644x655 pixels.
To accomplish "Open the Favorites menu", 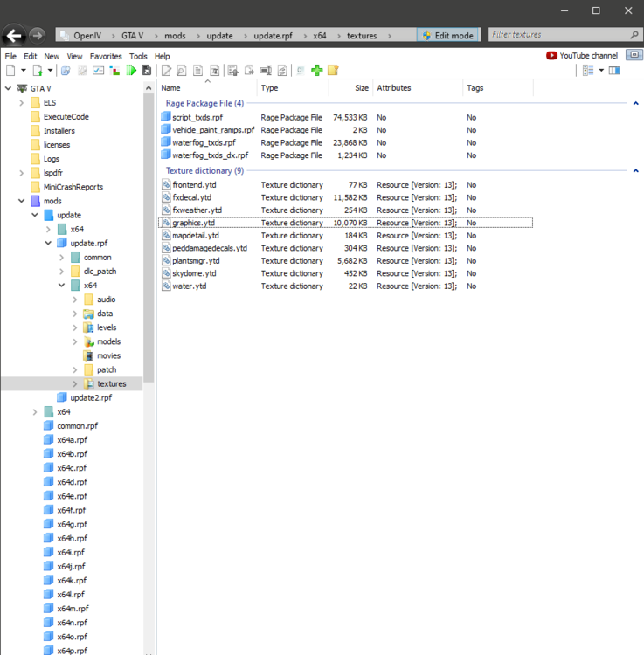I will tap(106, 56).
